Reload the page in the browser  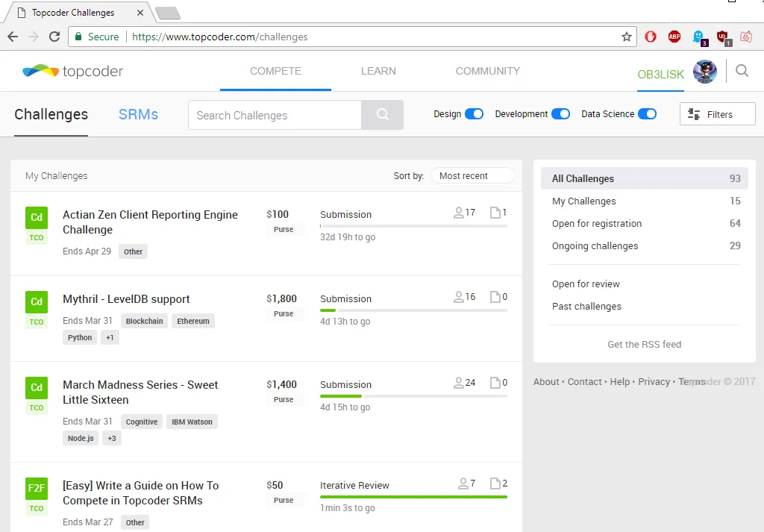(x=54, y=37)
